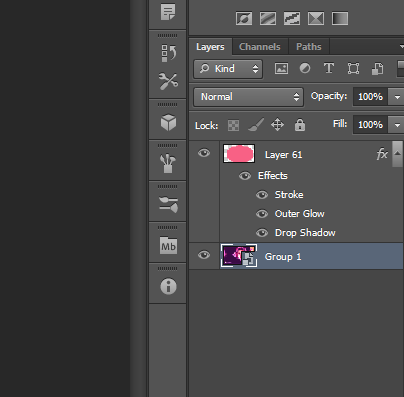Open the Normal blend mode dropdown
This screenshot has width=404, height=397.
pos(248,97)
